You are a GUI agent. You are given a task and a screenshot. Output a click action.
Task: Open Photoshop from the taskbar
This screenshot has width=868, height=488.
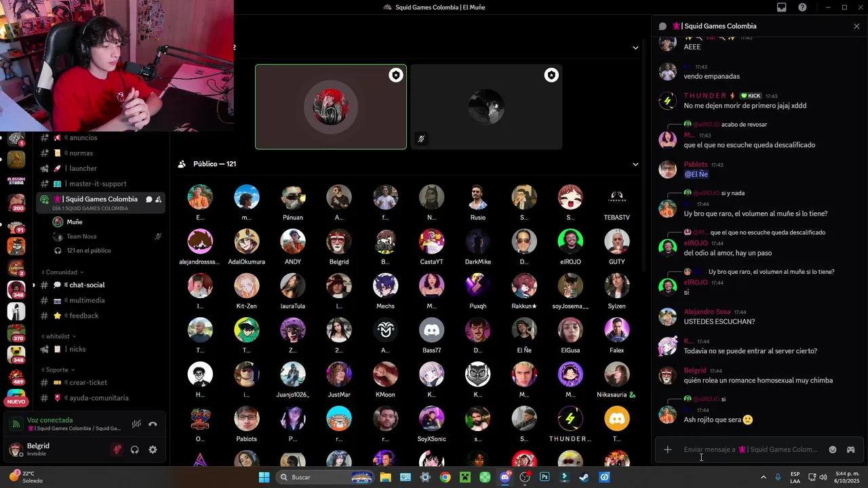pos(545,477)
